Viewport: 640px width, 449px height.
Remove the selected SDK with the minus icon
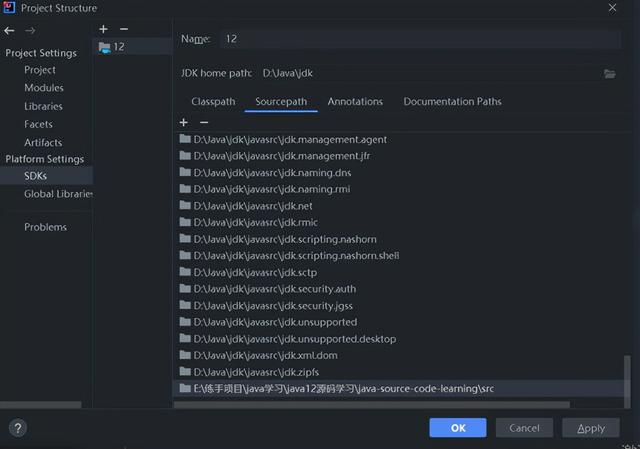[124, 29]
